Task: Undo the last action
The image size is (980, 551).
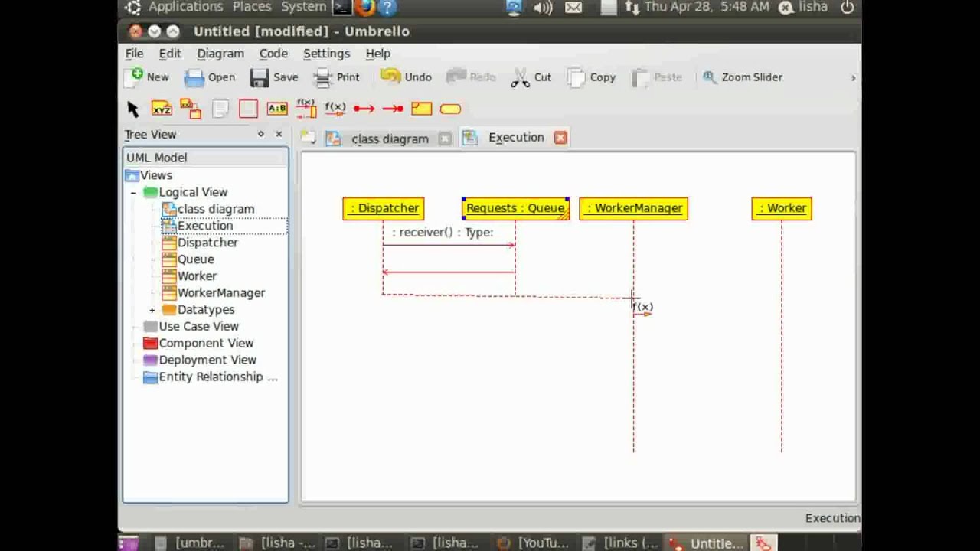Action: (407, 77)
